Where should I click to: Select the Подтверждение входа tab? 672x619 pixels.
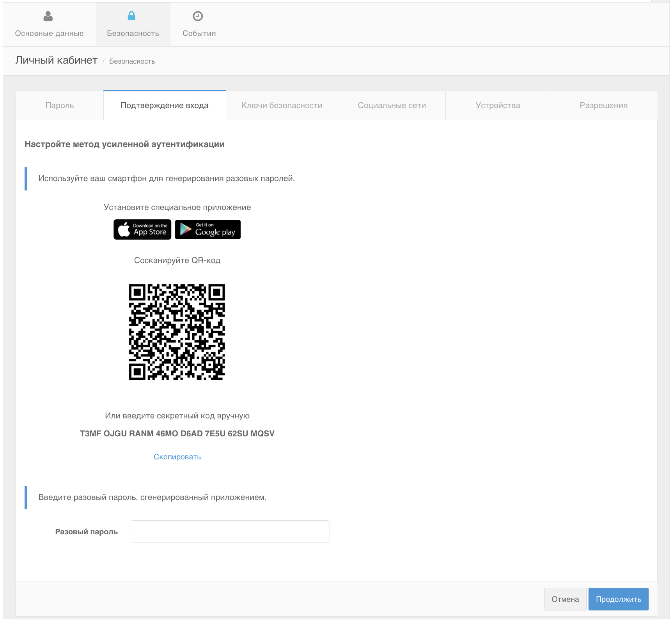pos(164,105)
